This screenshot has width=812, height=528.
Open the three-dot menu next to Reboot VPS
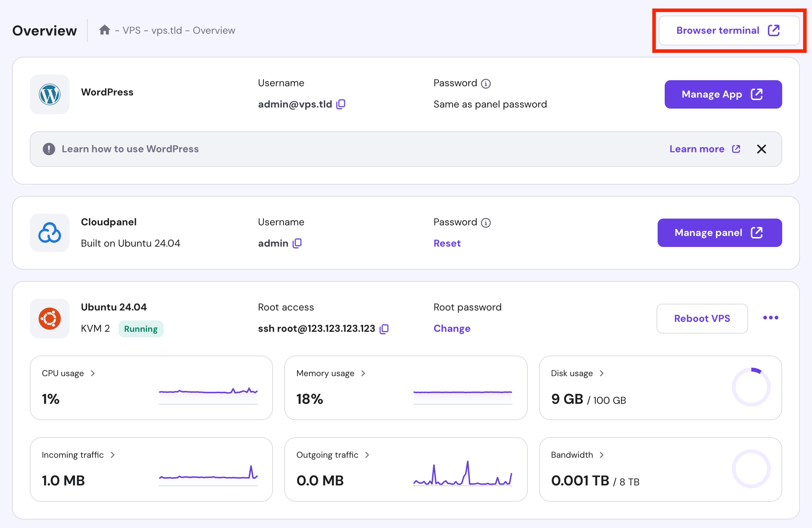[x=770, y=318]
